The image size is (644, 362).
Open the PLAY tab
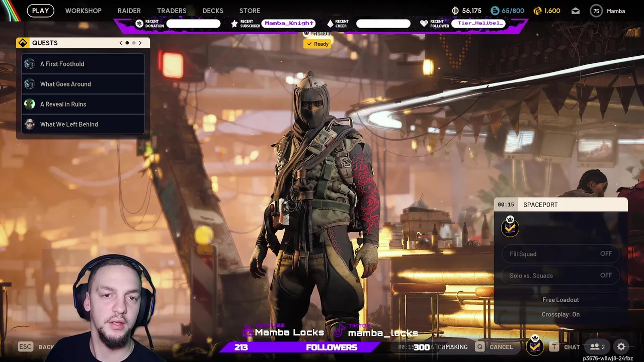[x=40, y=11]
